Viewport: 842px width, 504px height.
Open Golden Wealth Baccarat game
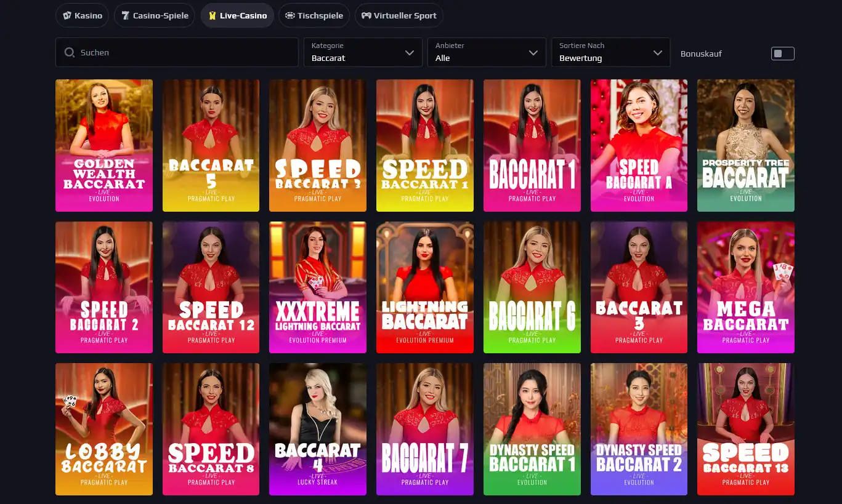tap(104, 145)
